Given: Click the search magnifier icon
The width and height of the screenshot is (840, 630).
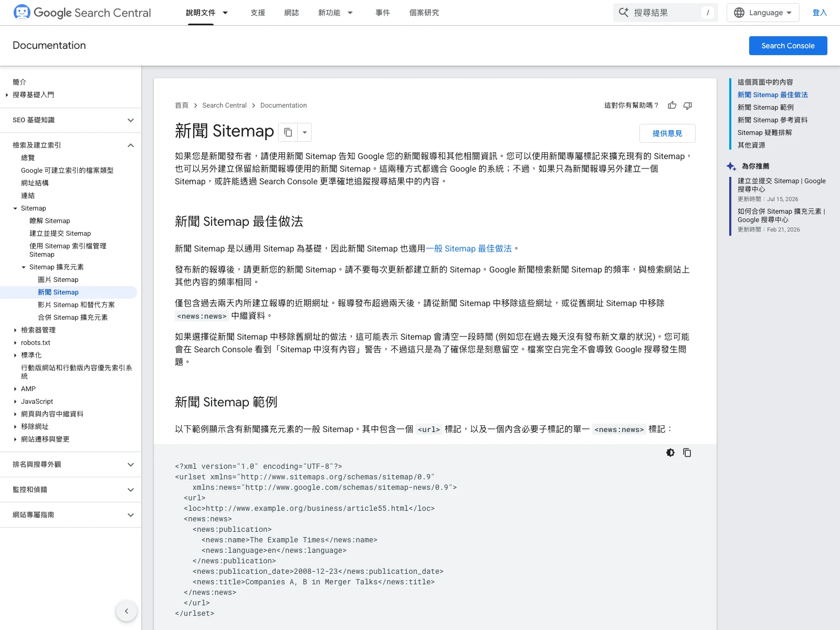Looking at the screenshot, I should tap(623, 13).
